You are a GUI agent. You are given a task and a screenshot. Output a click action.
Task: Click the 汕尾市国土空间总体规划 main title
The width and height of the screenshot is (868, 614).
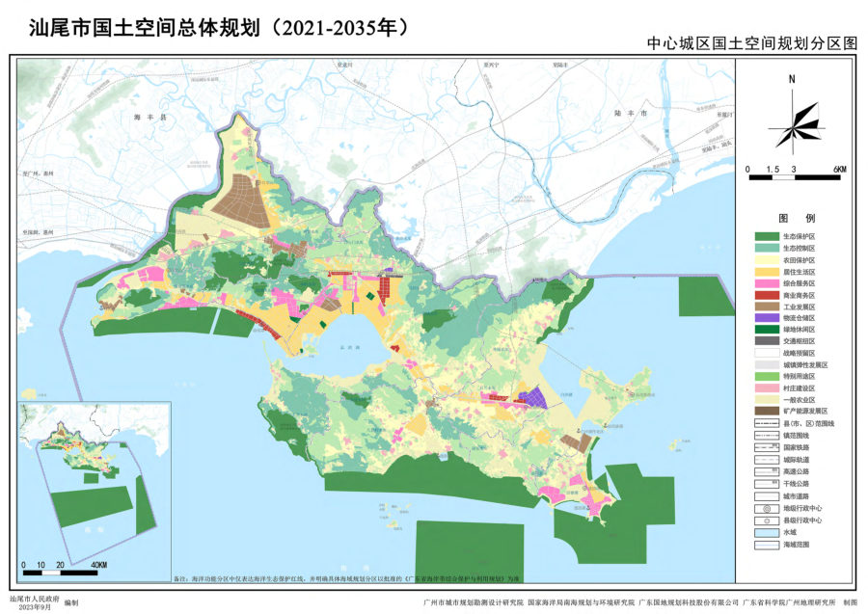(x=219, y=28)
